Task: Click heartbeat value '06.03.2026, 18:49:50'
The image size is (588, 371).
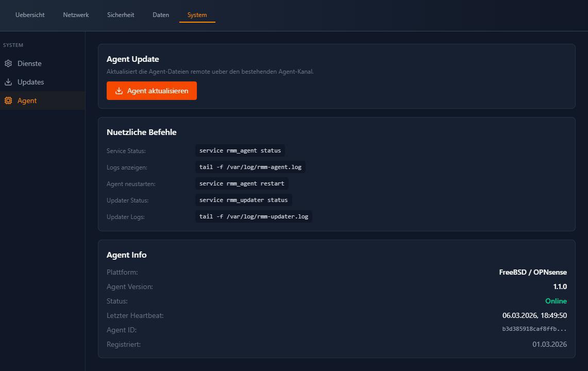Action: click(x=534, y=315)
